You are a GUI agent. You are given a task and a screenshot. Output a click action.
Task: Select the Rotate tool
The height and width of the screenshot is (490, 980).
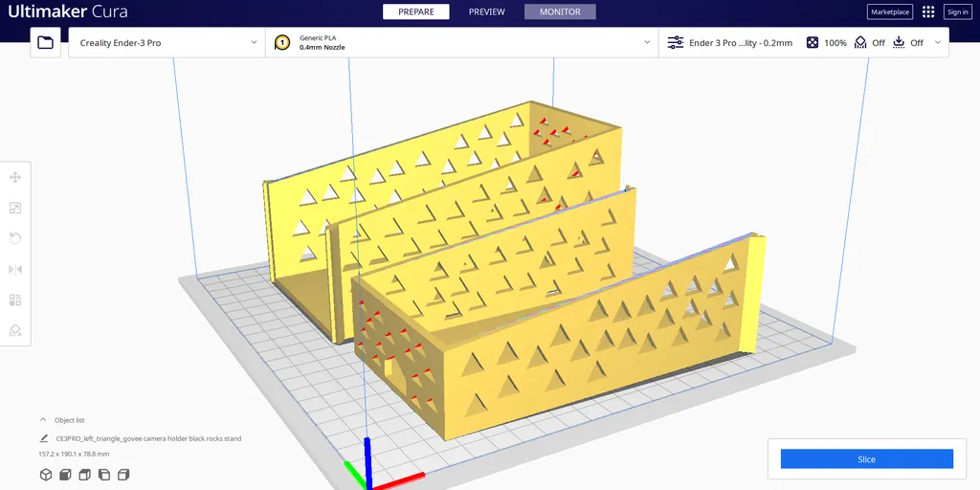[x=15, y=238]
